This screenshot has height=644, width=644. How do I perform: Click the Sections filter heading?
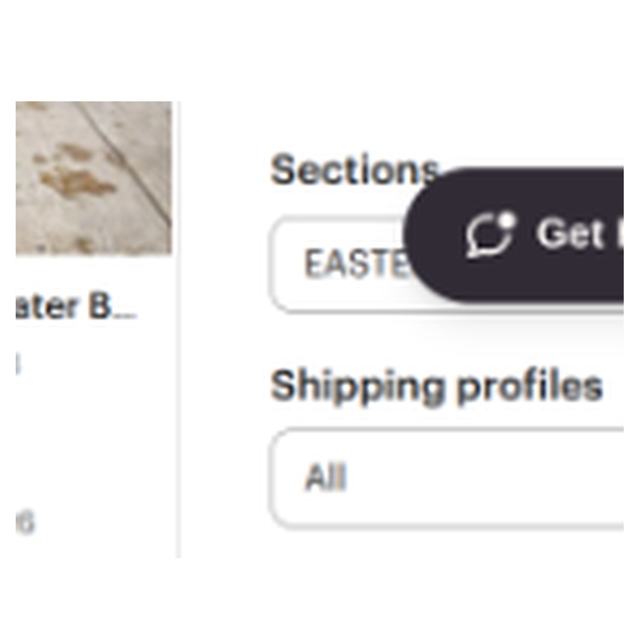coord(354,169)
